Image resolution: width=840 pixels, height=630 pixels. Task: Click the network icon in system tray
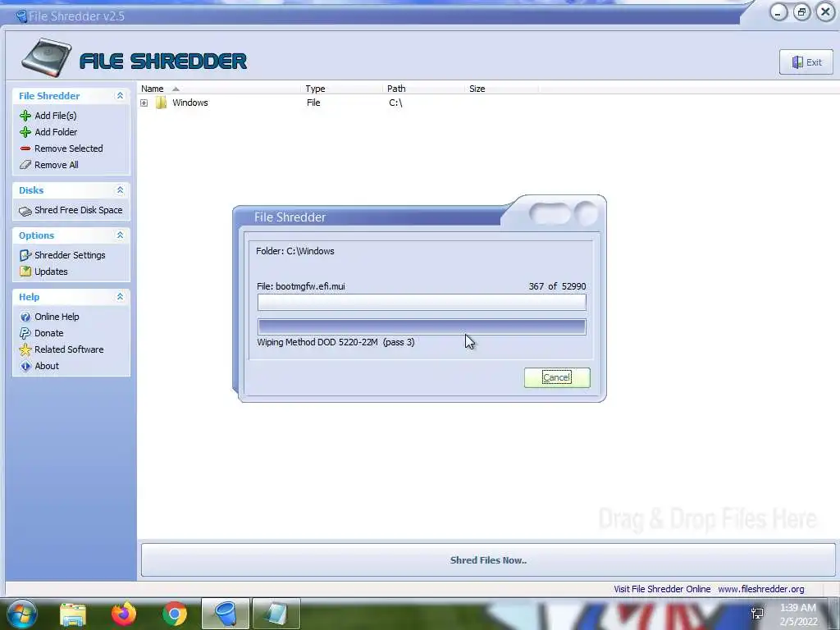tap(757, 614)
